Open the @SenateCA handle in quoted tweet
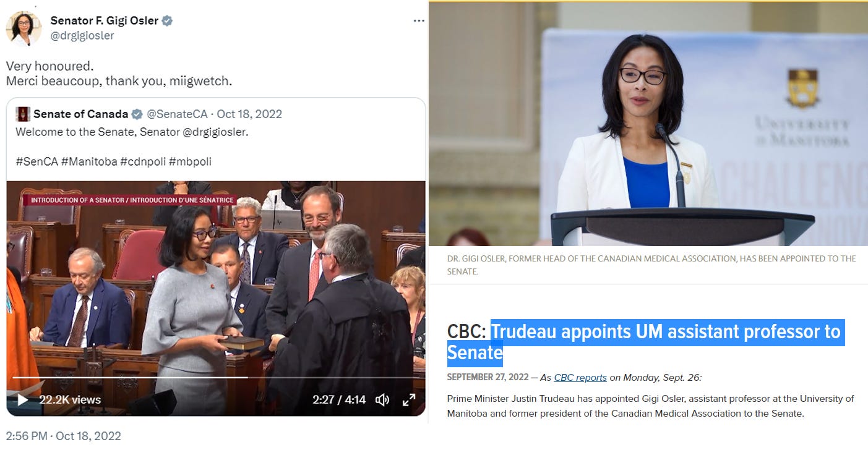Image resolution: width=868 pixels, height=455 pixels. [x=177, y=114]
